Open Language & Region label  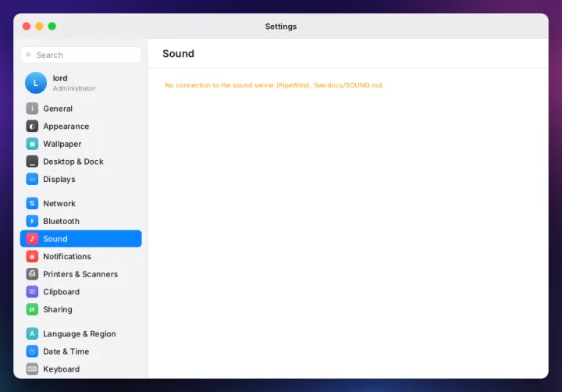tap(80, 333)
